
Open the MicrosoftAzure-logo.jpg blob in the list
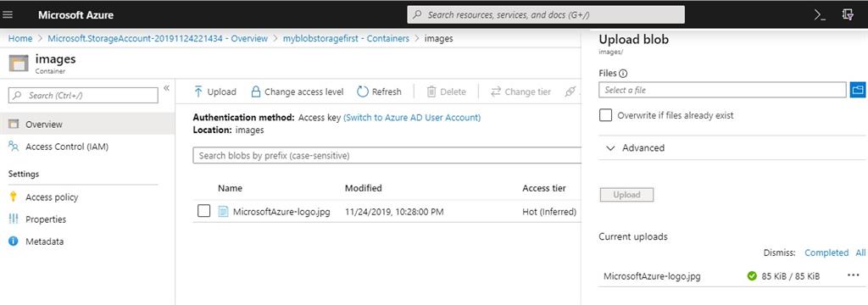[281, 212]
